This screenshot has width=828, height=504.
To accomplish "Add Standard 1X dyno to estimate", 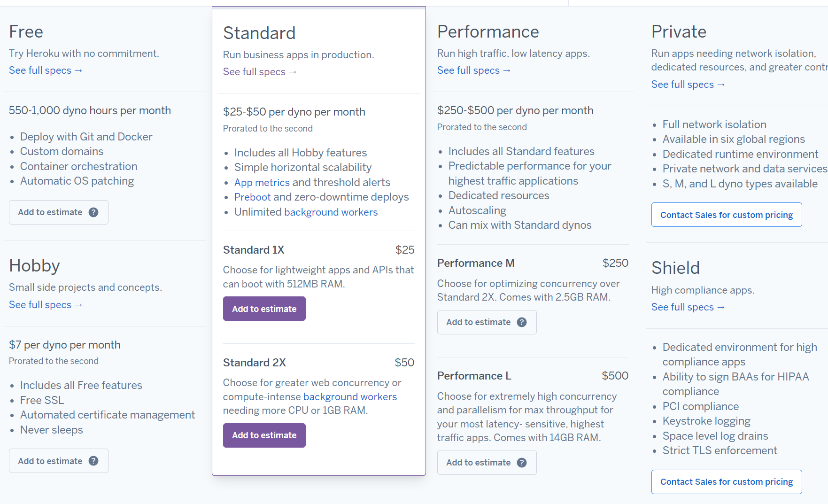I will [264, 309].
